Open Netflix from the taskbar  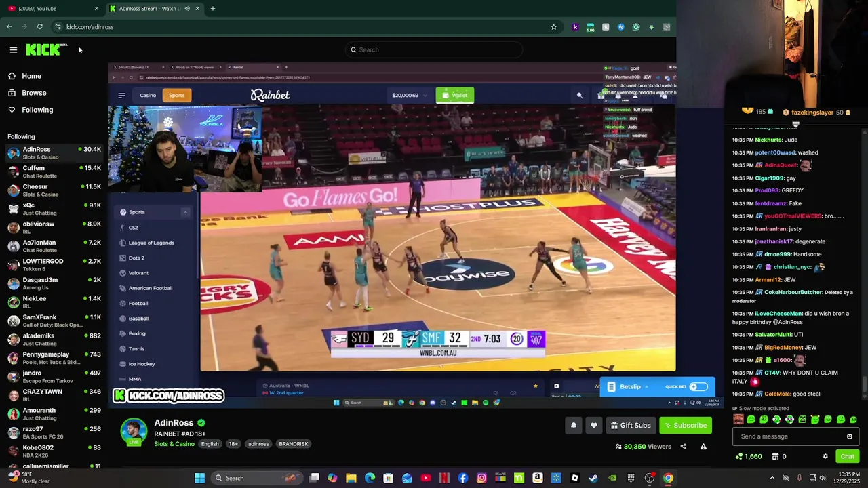[444, 478]
